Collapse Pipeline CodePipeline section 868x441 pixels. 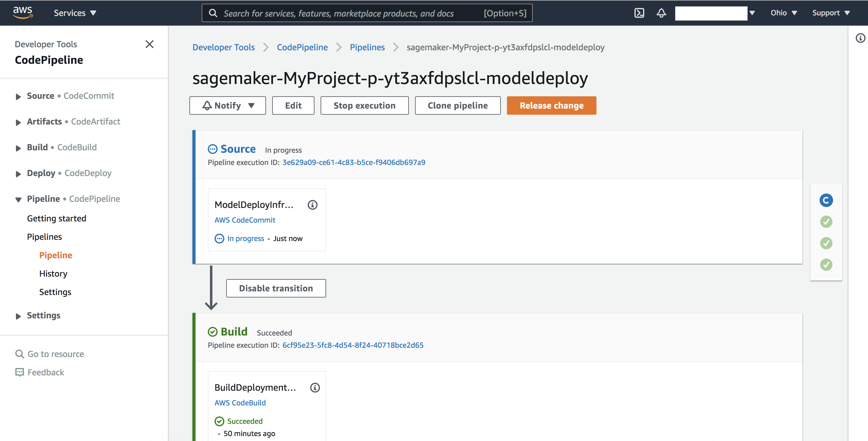pos(18,200)
